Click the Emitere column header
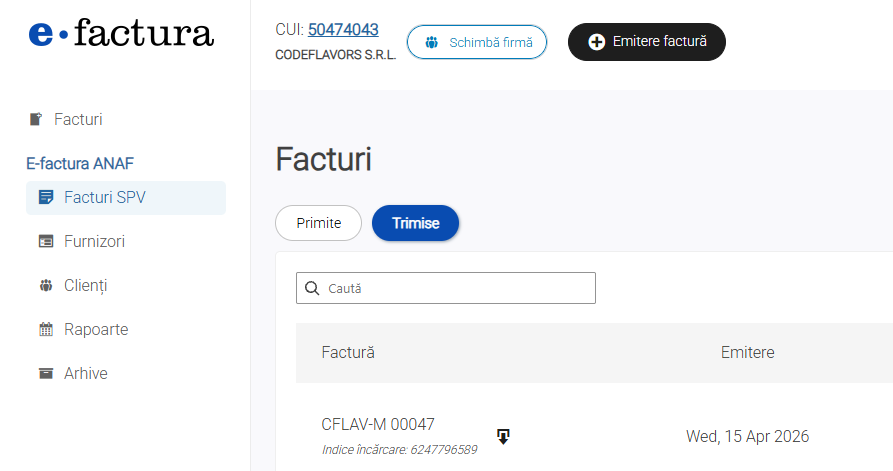The image size is (893, 471). click(x=747, y=352)
